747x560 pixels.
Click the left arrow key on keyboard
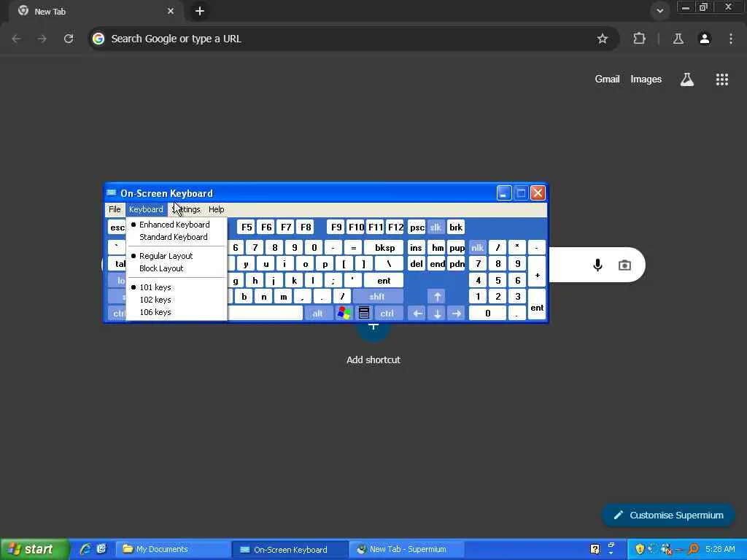tap(417, 314)
